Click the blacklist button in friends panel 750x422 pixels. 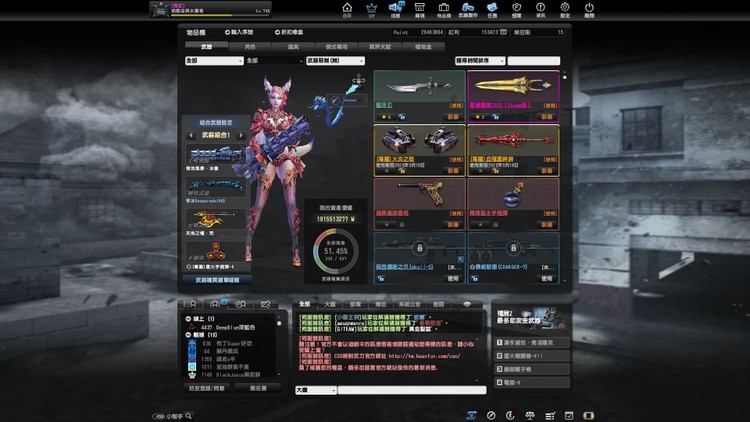(258, 389)
